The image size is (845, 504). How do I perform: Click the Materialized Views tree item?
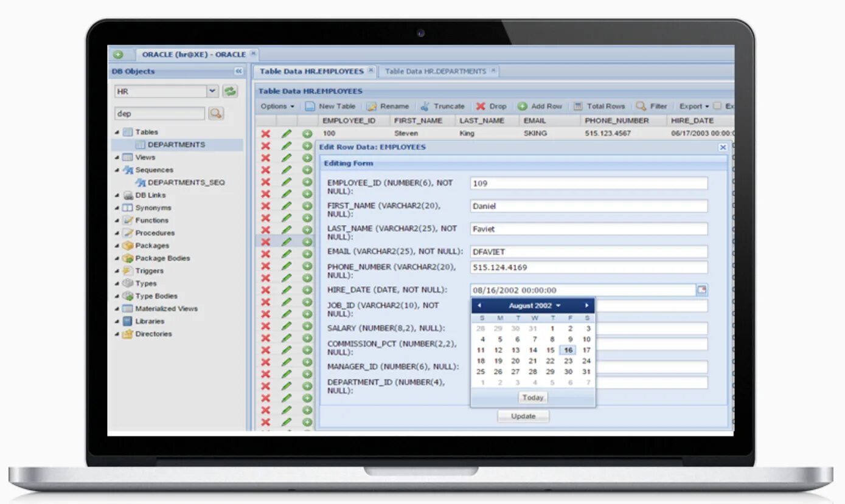point(160,308)
